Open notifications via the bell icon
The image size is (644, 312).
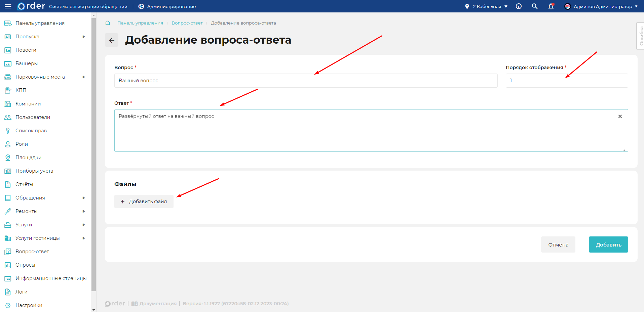pos(551,6)
